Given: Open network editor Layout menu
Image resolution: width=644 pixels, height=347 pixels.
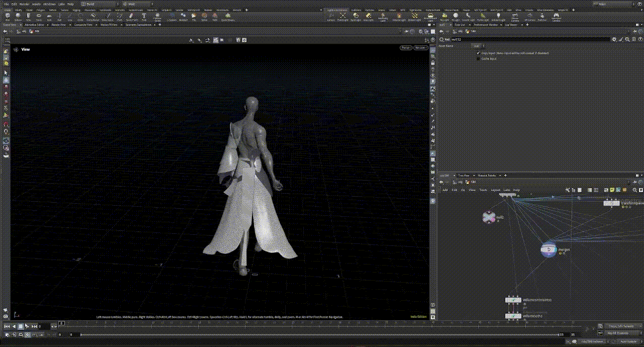Looking at the screenshot, I should 496,190.
